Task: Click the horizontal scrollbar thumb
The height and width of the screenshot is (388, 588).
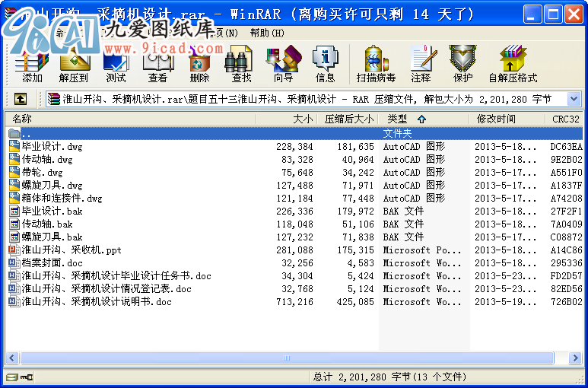Action: pos(287,358)
